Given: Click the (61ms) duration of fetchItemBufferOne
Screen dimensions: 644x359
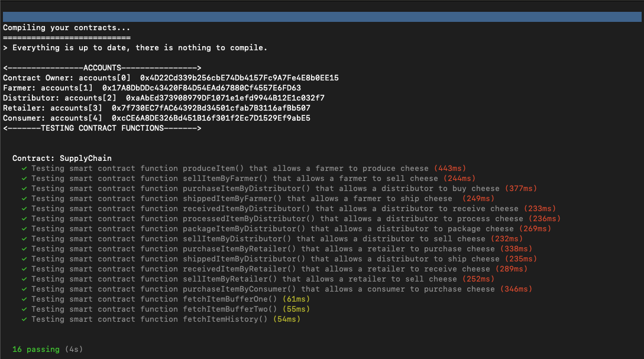Looking at the screenshot, I should pos(296,299).
